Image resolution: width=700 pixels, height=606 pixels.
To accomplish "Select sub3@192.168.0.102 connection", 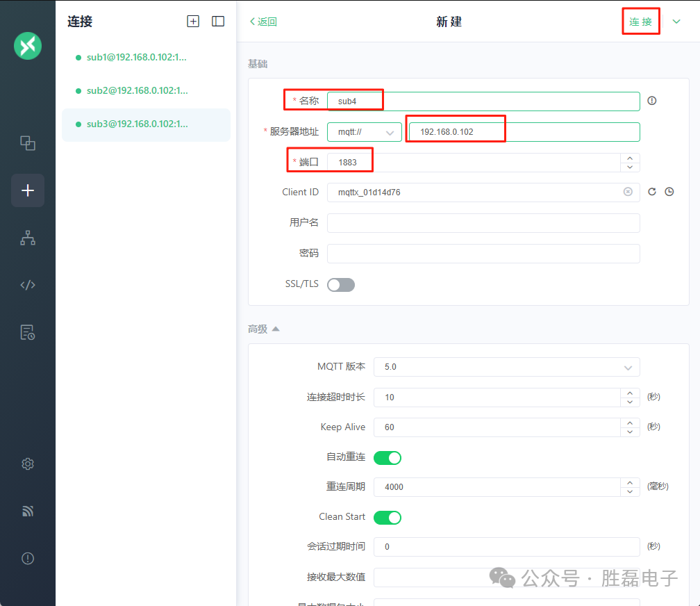I will pos(146,124).
